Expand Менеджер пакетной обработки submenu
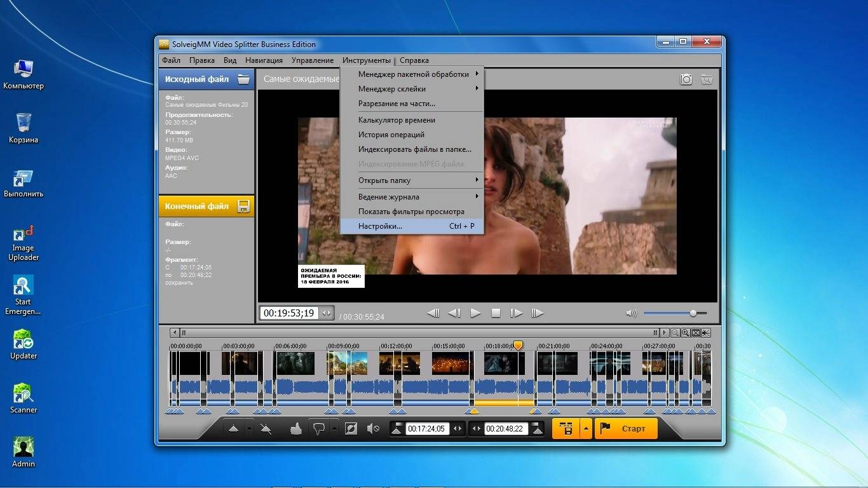Screen dimensions: 868x488 tap(412, 74)
